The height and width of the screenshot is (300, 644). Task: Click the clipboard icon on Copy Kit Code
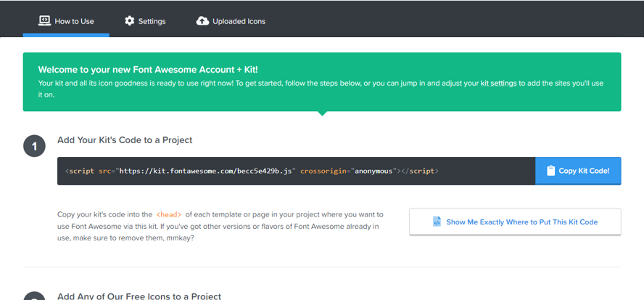tap(551, 171)
